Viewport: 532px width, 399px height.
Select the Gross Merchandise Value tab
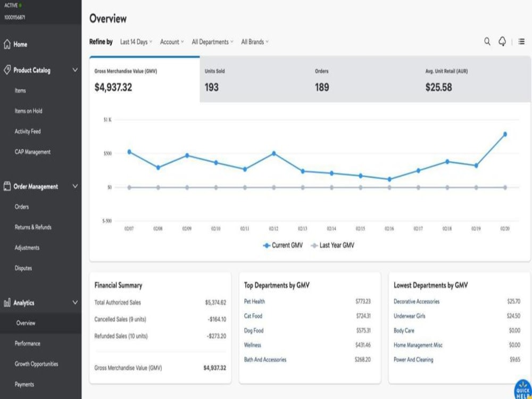pos(145,79)
